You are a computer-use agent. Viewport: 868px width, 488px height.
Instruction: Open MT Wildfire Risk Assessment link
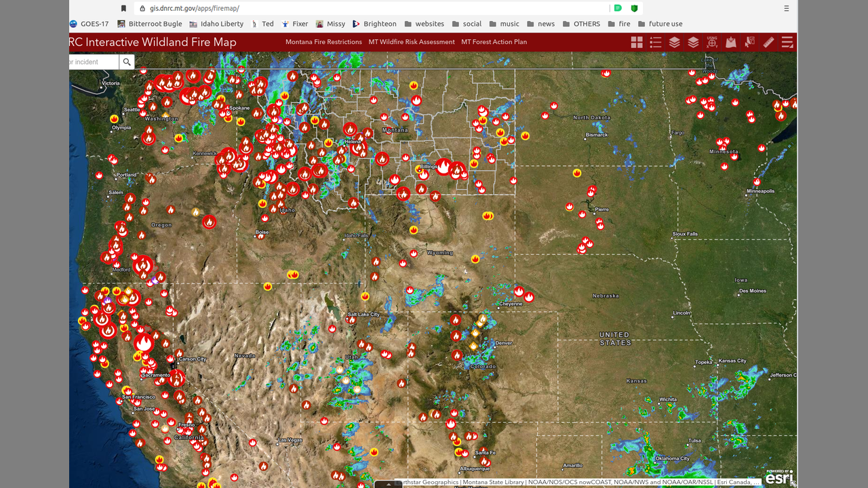412,42
